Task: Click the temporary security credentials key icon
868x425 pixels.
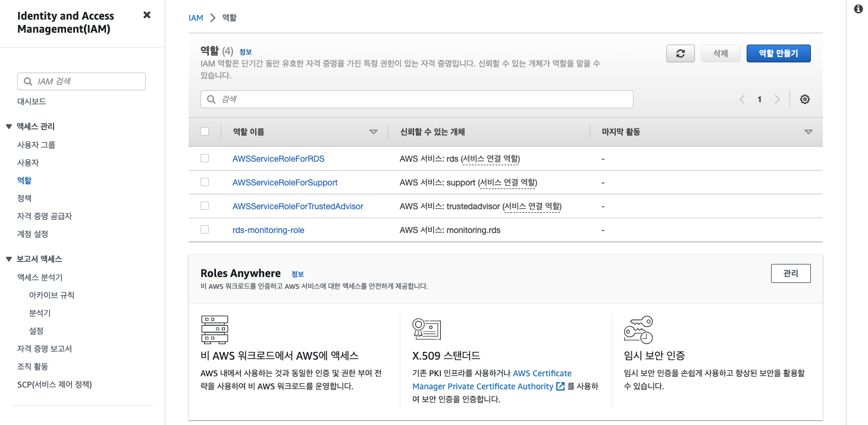Action: (x=638, y=330)
